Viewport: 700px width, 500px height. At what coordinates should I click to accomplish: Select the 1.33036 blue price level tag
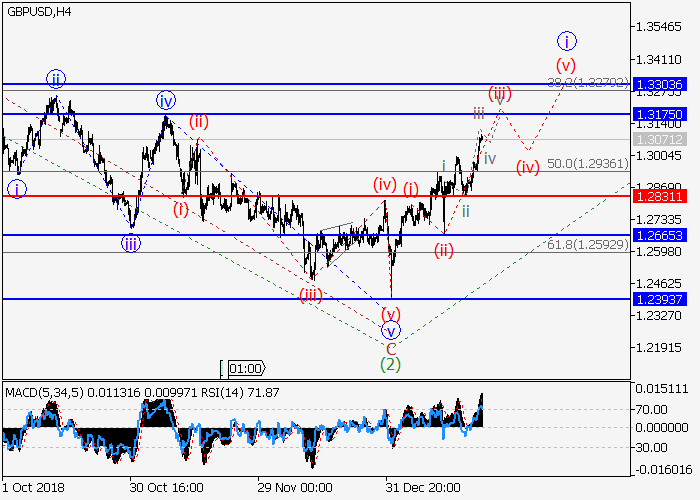point(658,85)
